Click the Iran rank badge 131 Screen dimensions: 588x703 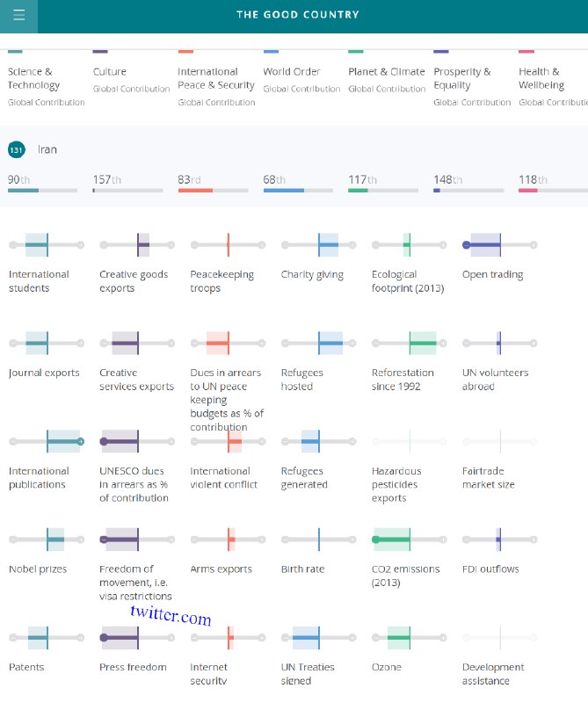(16, 150)
